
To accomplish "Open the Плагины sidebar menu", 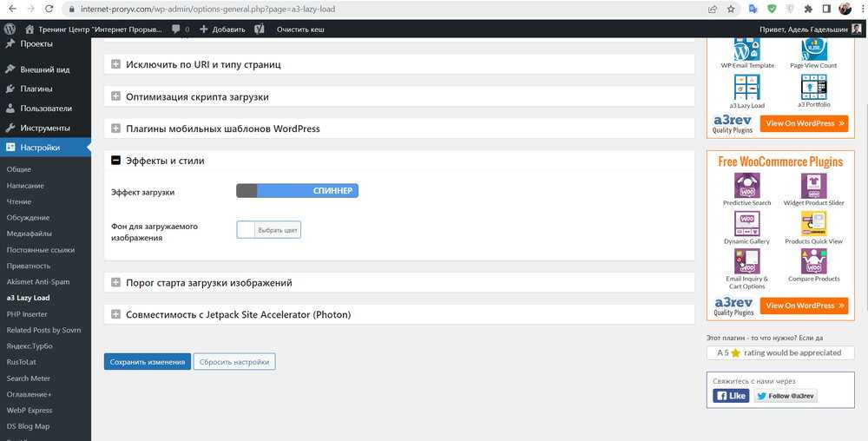I will pos(36,89).
